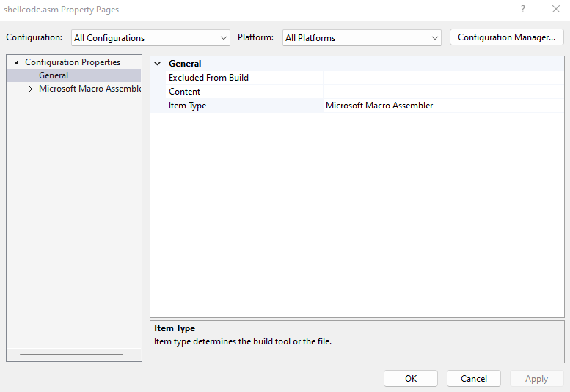Click the Item Type value field
The height and width of the screenshot is (392, 570).
(443, 106)
